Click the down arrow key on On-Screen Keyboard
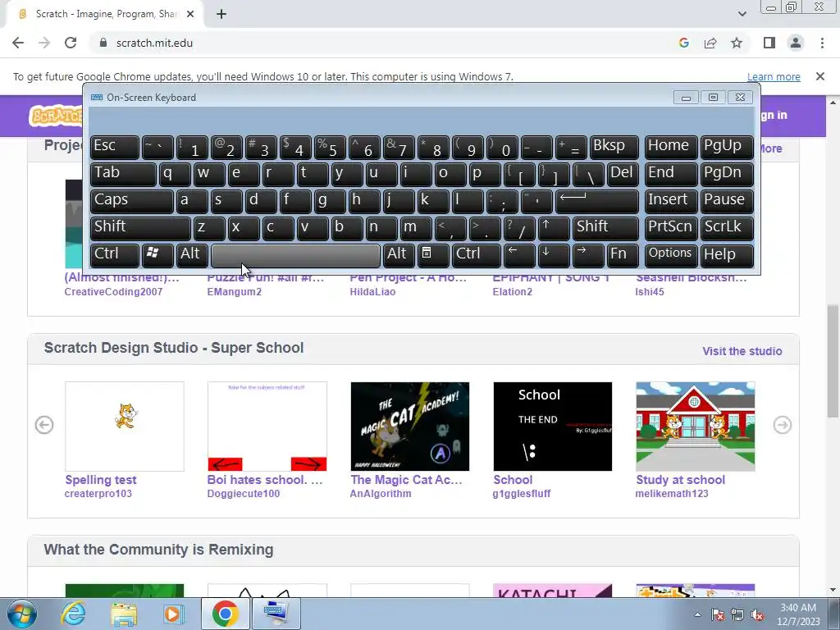The height and width of the screenshot is (630, 840). (554, 254)
